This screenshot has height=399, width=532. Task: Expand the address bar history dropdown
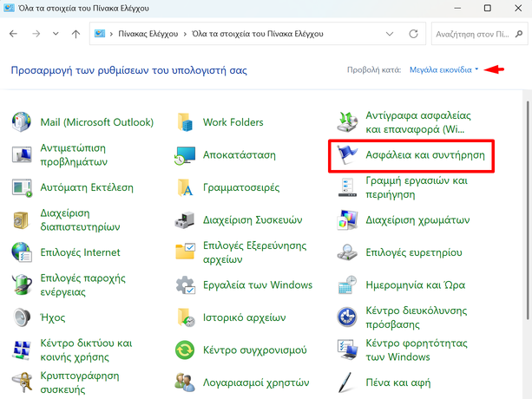[390, 34]
